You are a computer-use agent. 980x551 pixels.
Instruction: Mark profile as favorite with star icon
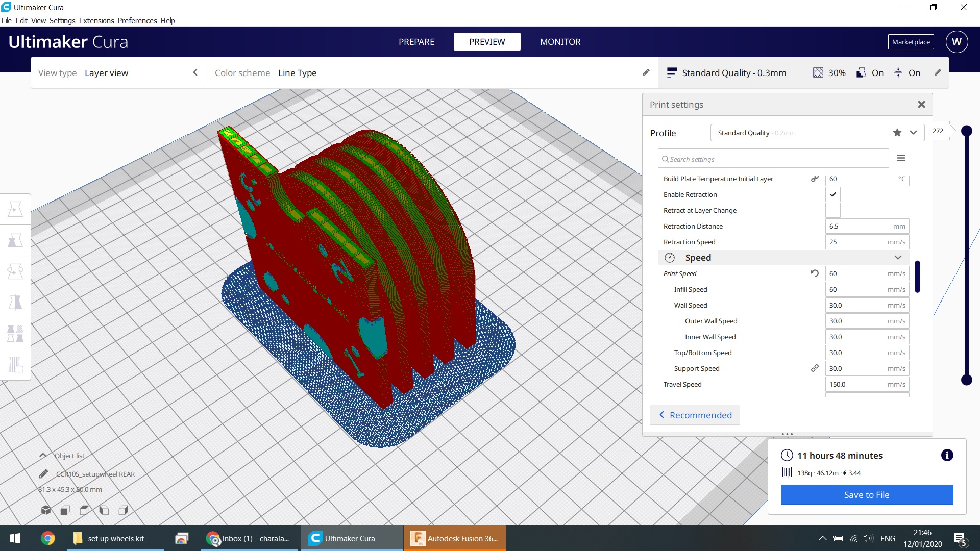coord(897,133)
